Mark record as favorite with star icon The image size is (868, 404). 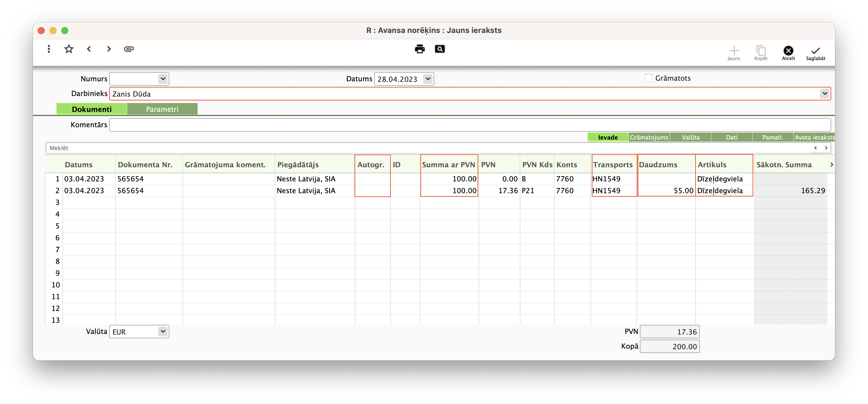pos(69,49)
